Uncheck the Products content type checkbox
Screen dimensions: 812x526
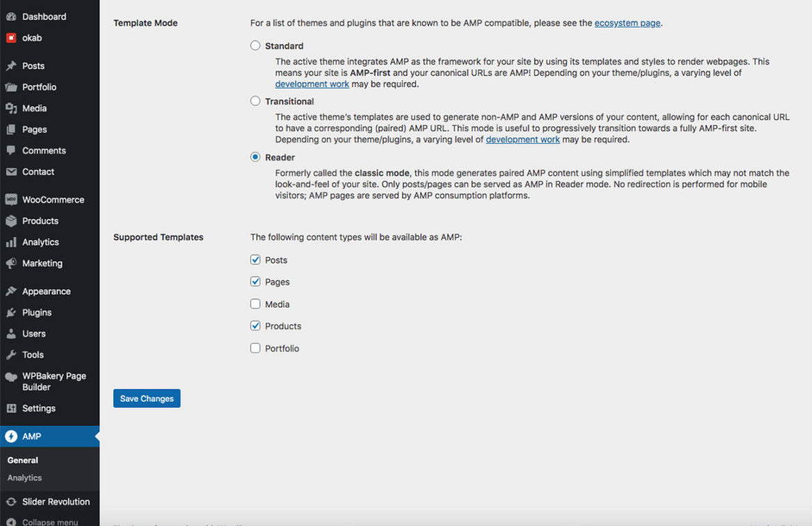(x=255, y=325)
